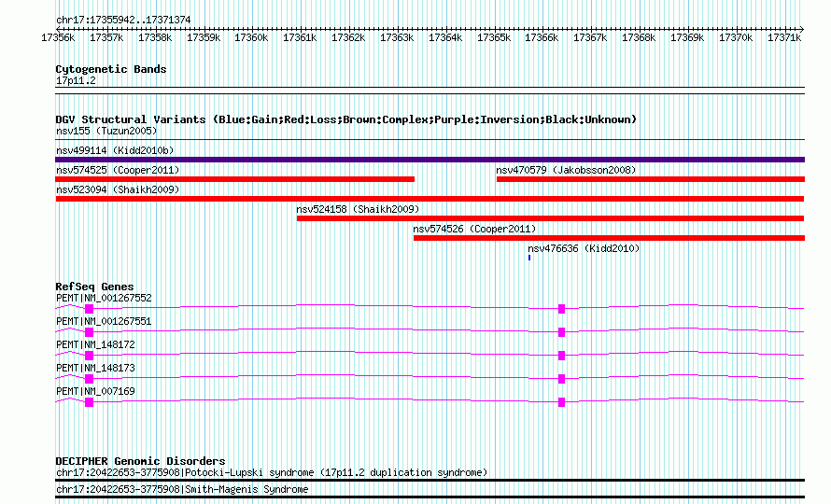Click the red nsv470579 loss bar

(651, 179)
